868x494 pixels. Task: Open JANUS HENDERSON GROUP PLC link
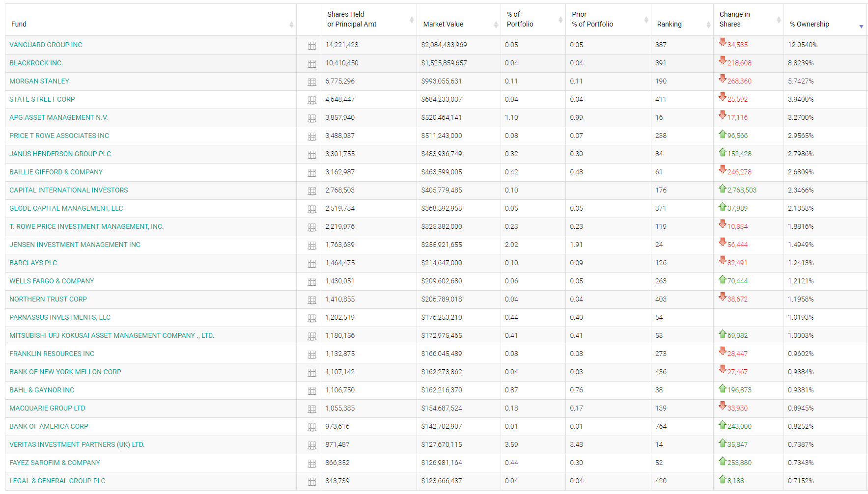pyautogui.click(x=60, y=154)
